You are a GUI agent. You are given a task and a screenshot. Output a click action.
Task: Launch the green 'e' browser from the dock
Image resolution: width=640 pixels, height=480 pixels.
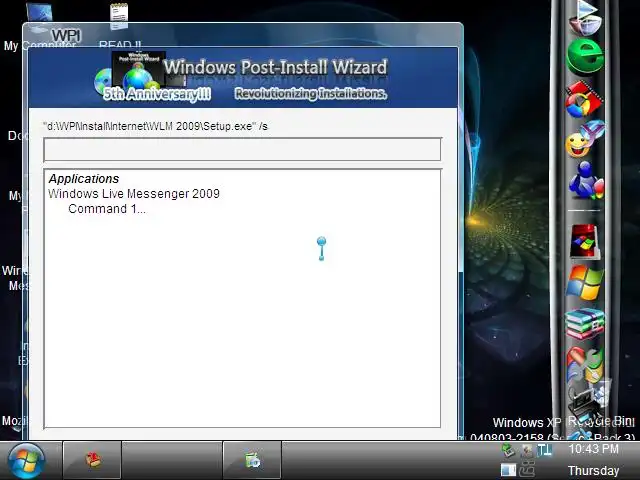click(x=585, y=57)
